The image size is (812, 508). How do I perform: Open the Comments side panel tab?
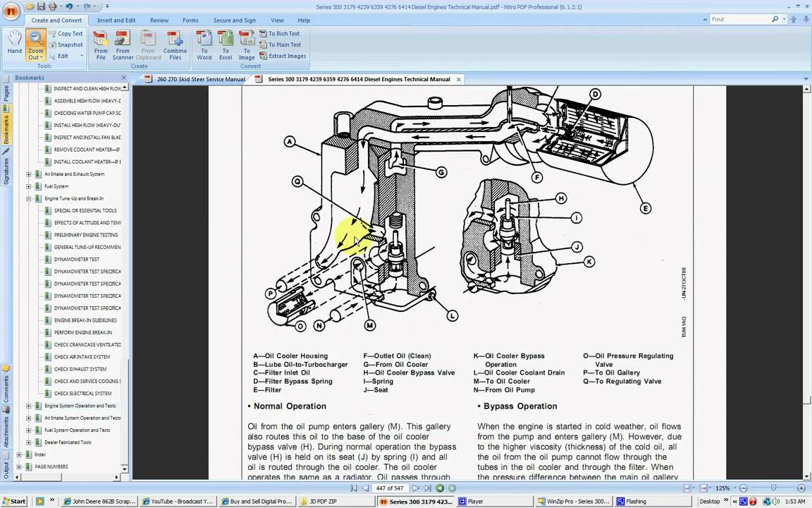pyautogui.click(x=6, y=385)
